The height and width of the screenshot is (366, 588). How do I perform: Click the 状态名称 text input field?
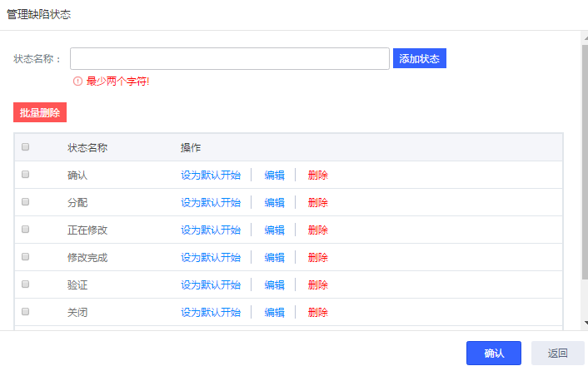pyautogui.click(x=230, y=58)
